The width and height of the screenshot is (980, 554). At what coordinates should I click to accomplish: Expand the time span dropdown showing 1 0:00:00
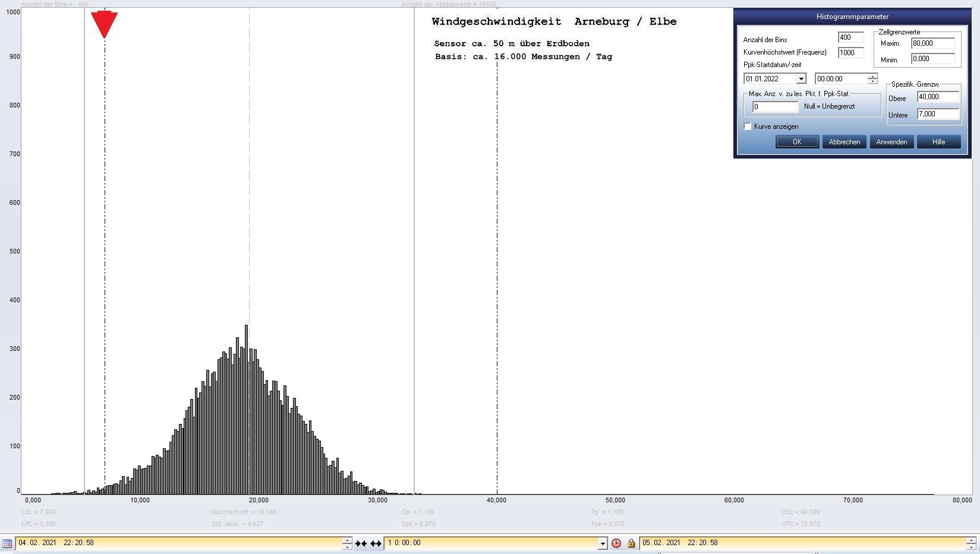tap(602, 543)
